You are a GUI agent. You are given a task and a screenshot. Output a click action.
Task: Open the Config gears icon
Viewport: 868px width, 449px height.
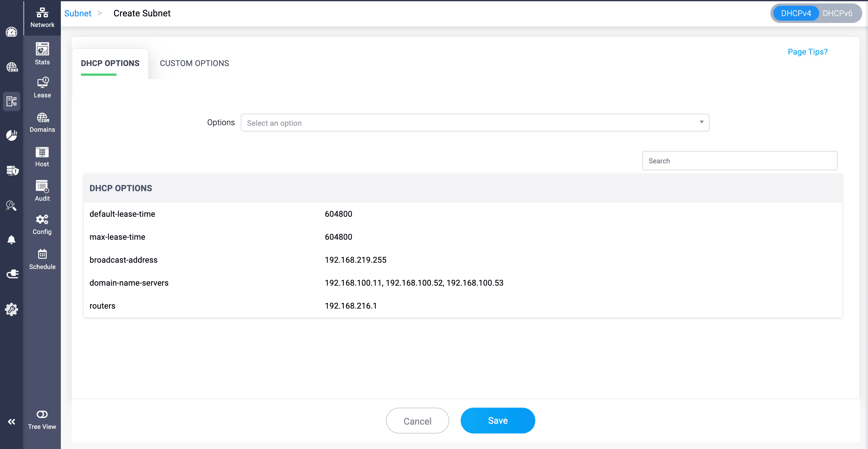pos(42,220)
